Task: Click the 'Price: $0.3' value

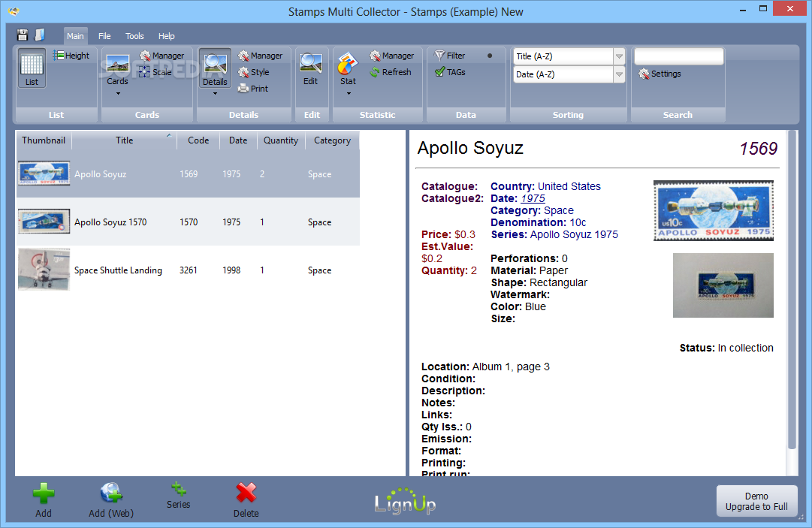Action: click(448, 234)
